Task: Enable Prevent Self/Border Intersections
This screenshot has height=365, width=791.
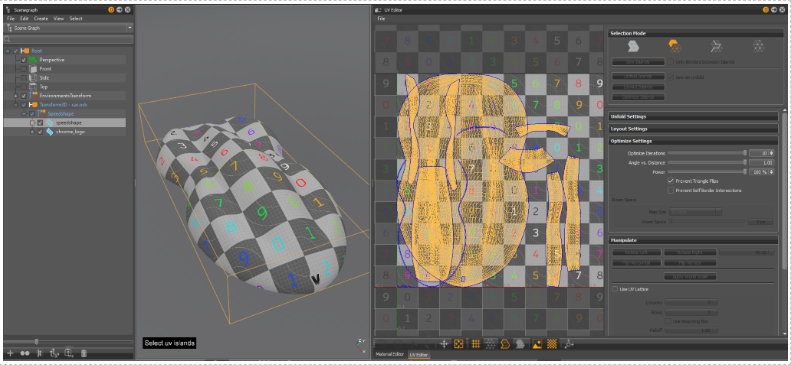Action: coord(670,190)
